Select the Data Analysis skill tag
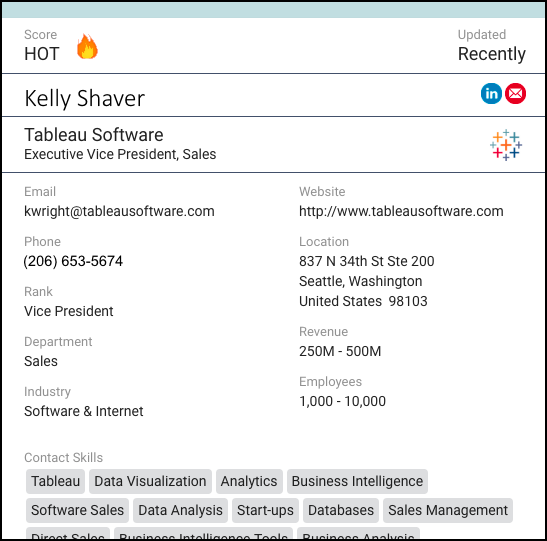Screen dimensions: 547x541 [180, 510]
